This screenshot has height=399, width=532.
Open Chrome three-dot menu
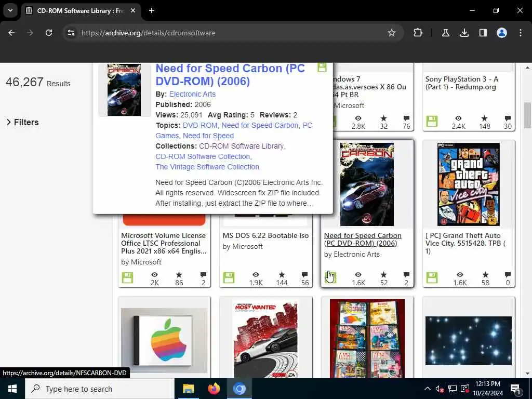click(x=521, y=33)
